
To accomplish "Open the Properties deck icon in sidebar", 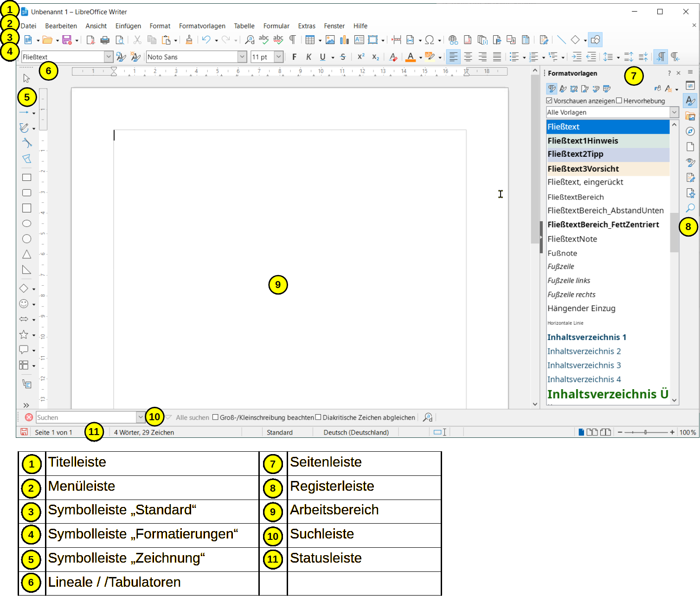I will [690, 86].
